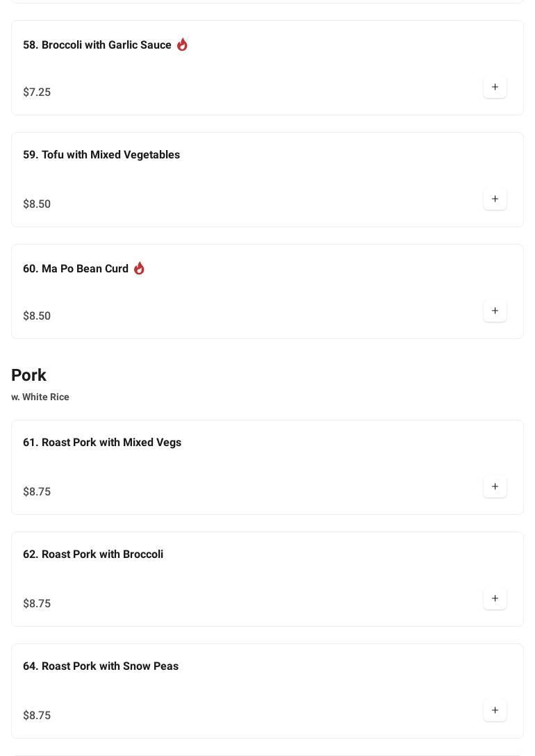Click spicy flame icon beside Broccoli with Garlic Sauce
Image resolution: width=535 pixels, height=756 pixels.
(x=182, y=44)
